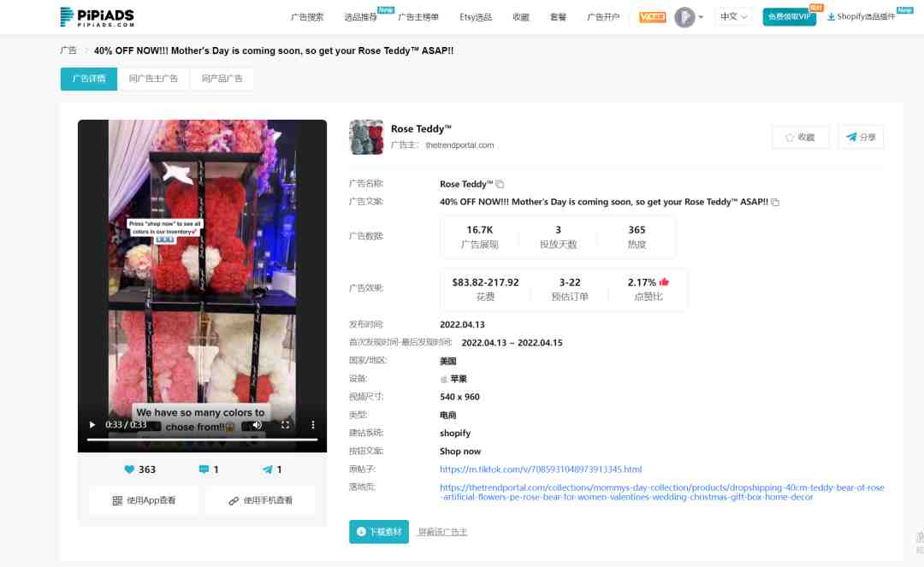Screen dimensions: 924x567
Task: Click the 下载素材 download button
Action: pos(379,532)
